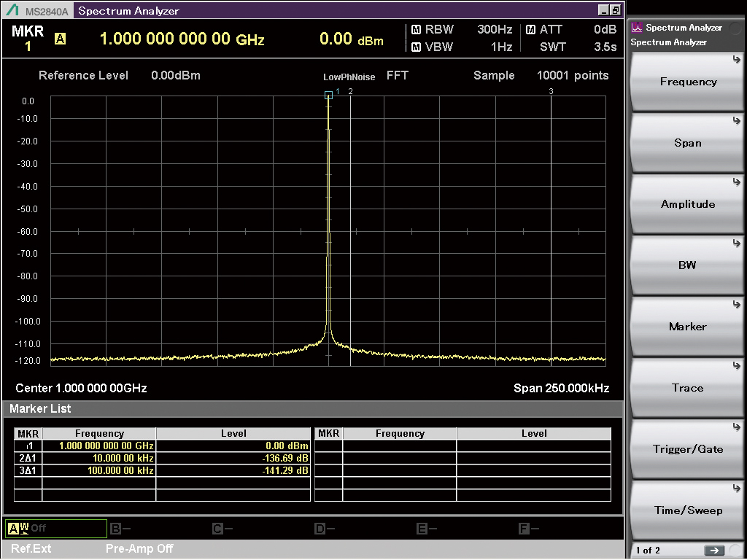Select trace F status indicator
Image resolution: width=747 pixels, height=560 pixels.
(529, 528)
